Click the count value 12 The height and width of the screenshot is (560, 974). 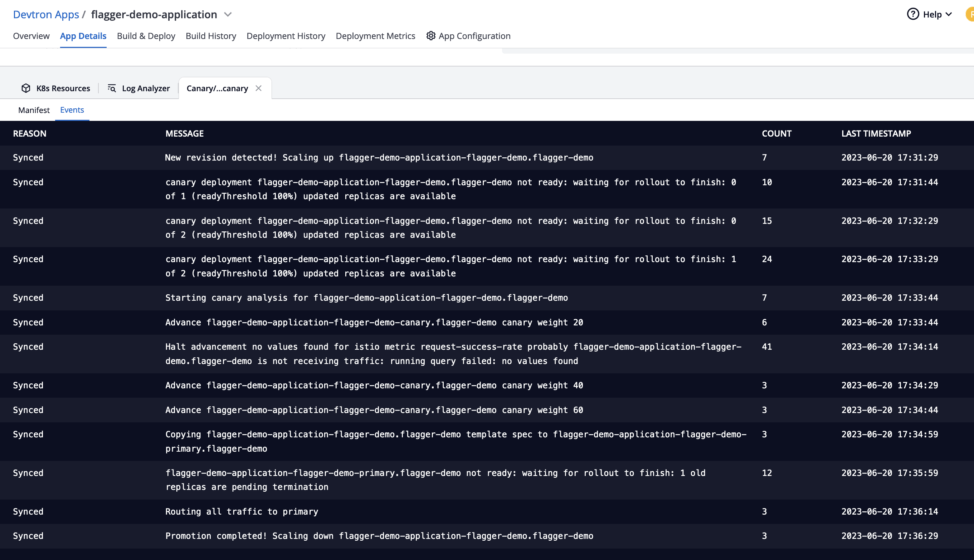pyautogui.click(x=767, y=473)
